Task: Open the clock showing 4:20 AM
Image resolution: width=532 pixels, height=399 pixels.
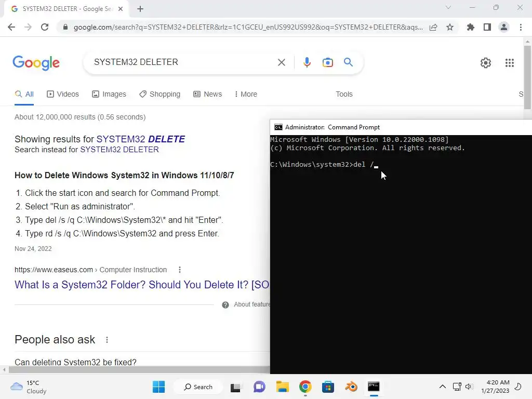Action: (495, 387)
